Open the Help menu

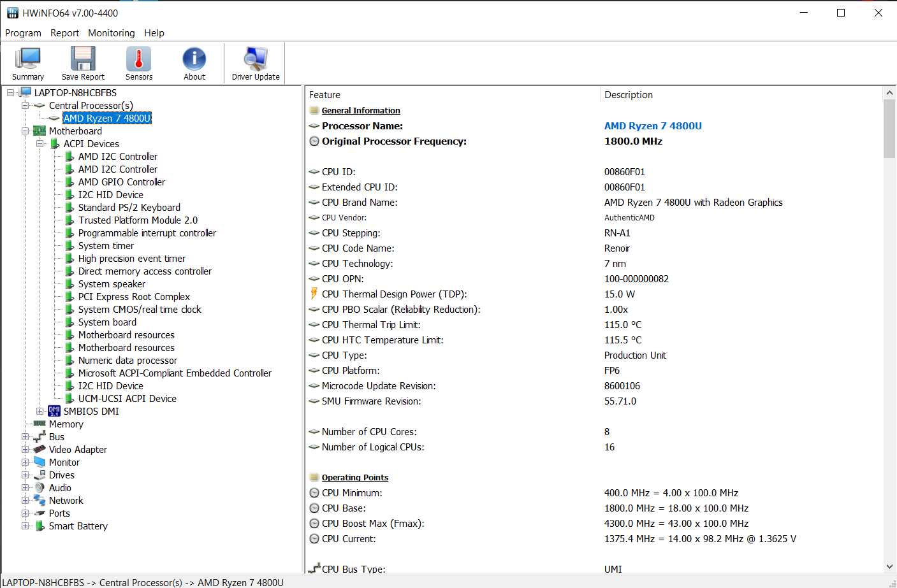tap(154, 33)
